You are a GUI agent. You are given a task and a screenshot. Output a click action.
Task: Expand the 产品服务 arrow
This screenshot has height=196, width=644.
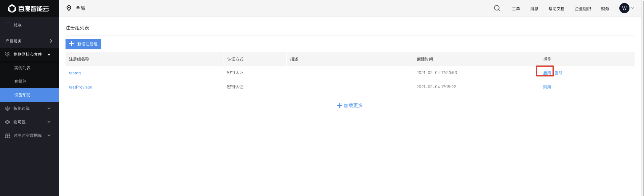51,41
